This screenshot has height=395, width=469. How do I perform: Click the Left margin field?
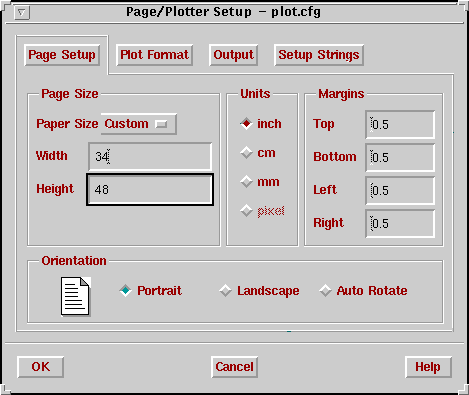pos(400,190)
